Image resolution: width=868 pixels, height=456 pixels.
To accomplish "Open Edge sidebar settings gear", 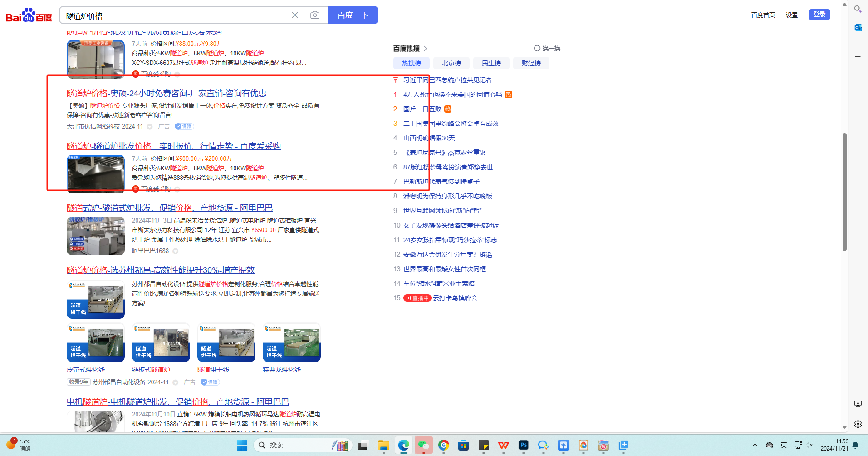I will coord(858,424).
